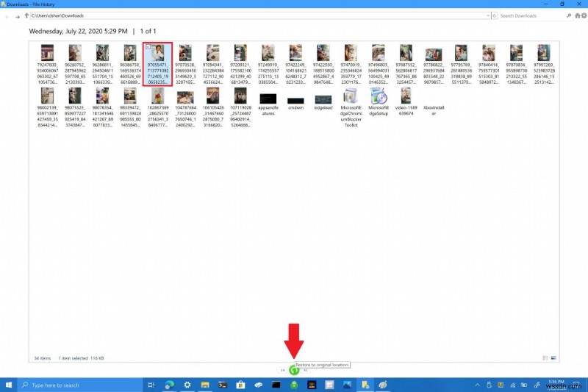Open Microsoft Store from the taskbar
588x392 pixels.
point(240,385)
